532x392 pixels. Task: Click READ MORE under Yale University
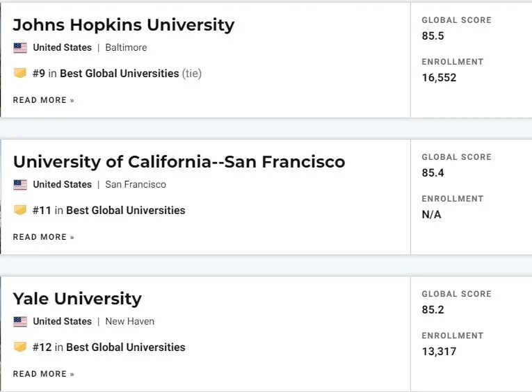click(43, 374)
